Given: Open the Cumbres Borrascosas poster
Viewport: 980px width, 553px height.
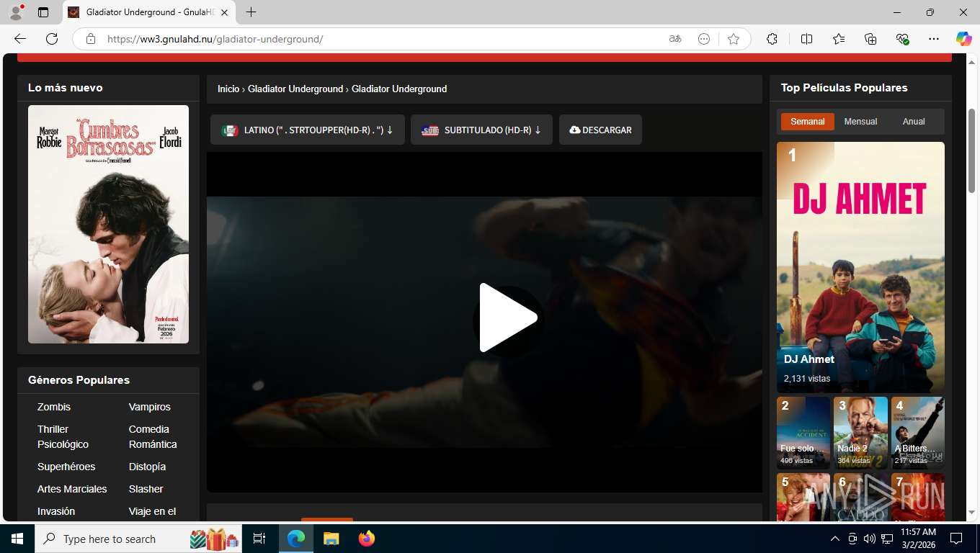Looking at the screenshot, I should click(x=108, y=224).
